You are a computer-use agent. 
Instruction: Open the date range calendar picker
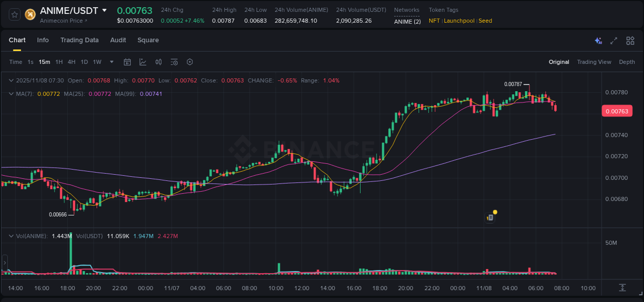[127, 61]
